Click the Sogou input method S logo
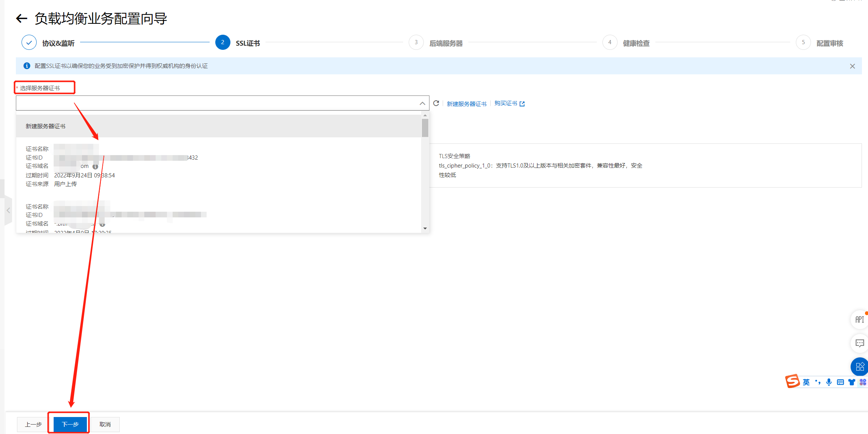868x434 pixels. [x=792, y=382]
